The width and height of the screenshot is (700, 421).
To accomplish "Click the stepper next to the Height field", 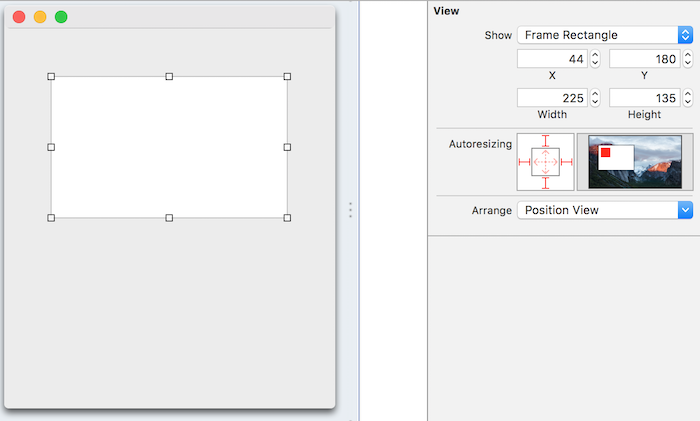I will 687,98.
